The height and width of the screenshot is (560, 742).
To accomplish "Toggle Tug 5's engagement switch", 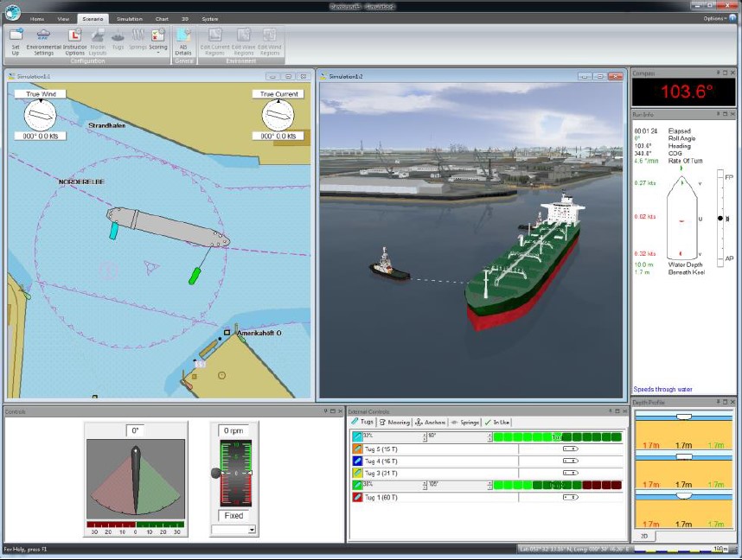I will pyautogui.click(x=571, y=449).
